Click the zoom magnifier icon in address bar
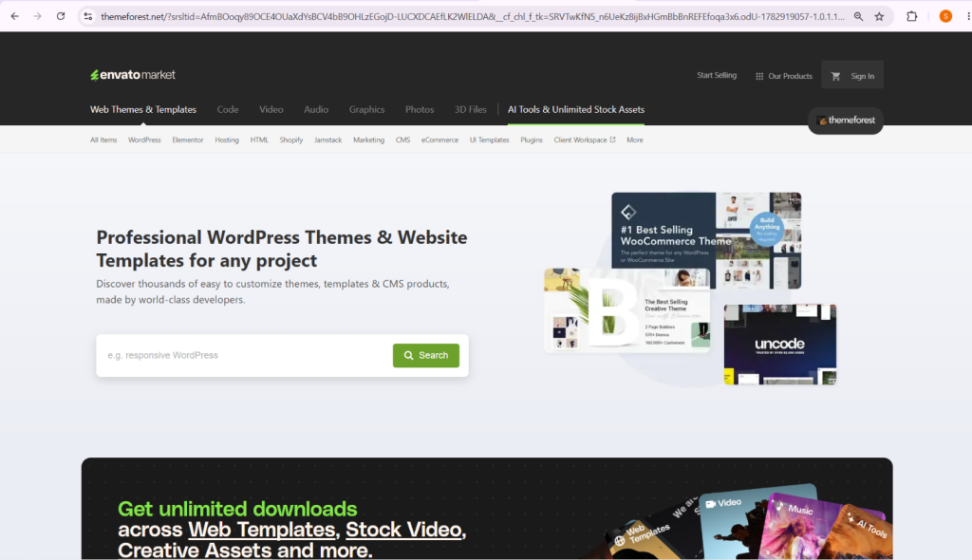This screenshot has width=972, height=560. click(x=858, y=17)
